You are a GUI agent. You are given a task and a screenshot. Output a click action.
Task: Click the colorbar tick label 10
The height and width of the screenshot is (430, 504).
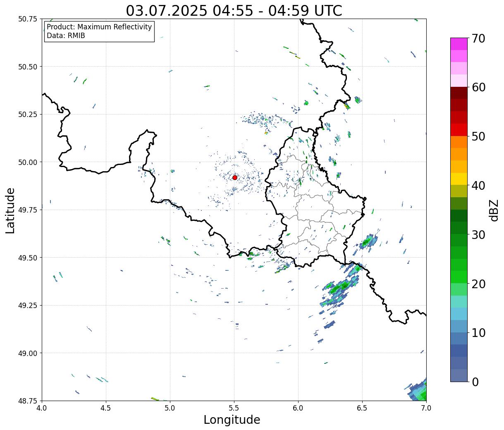tap(478, 333)
